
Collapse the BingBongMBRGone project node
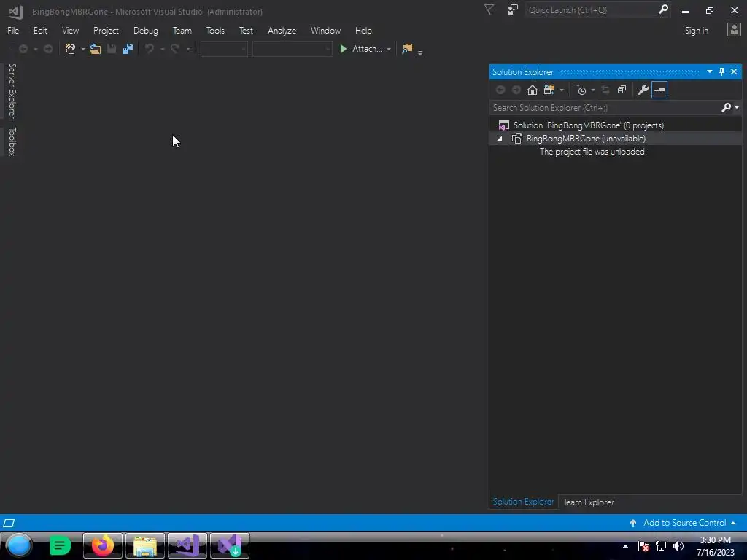click(x=500, y=139)
